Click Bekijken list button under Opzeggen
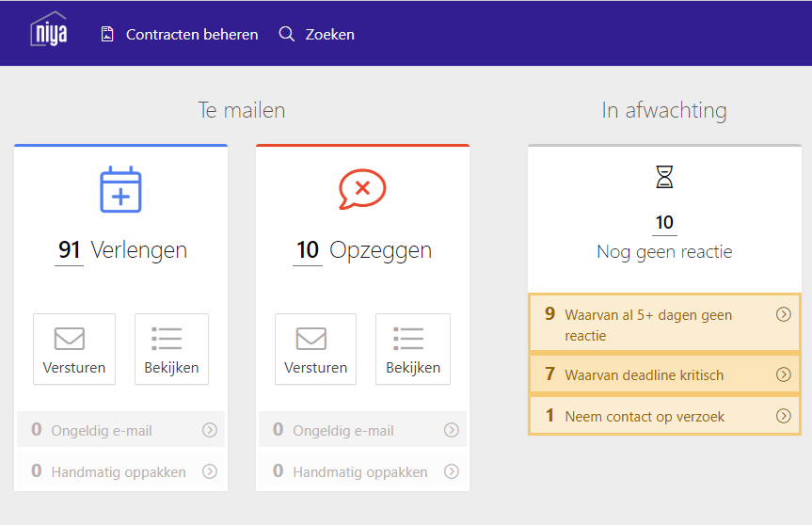Image resolution: width=812 pixels, height=525 pixels. pyautogui.click(x=413, y=349)
